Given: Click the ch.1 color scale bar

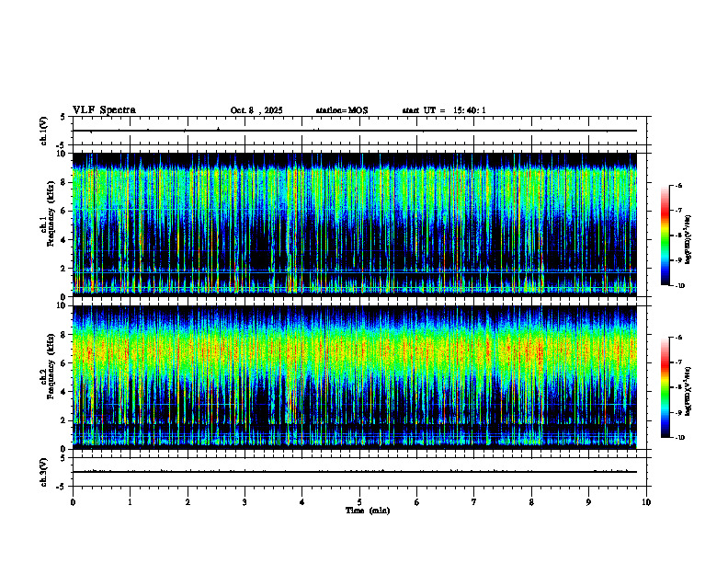Looking at the screenshot, I should (x=665, y=236).
